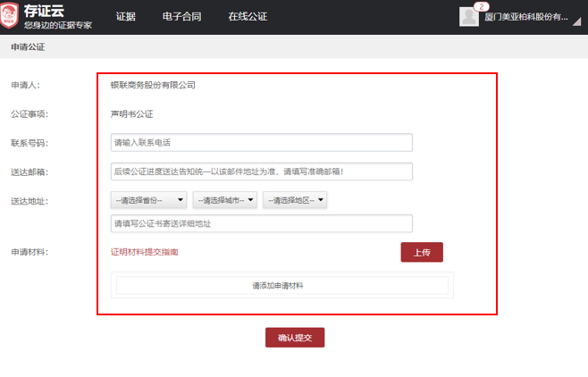588x377 pixels.
Task: Click the 存证云 shield logo
Action: [9, 15]
